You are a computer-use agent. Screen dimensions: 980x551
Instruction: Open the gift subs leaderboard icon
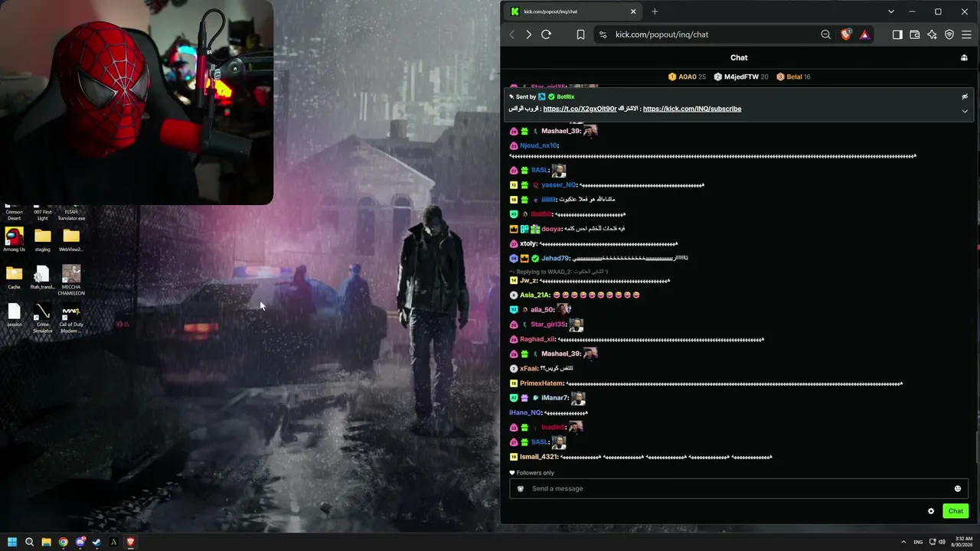(964, 57)
